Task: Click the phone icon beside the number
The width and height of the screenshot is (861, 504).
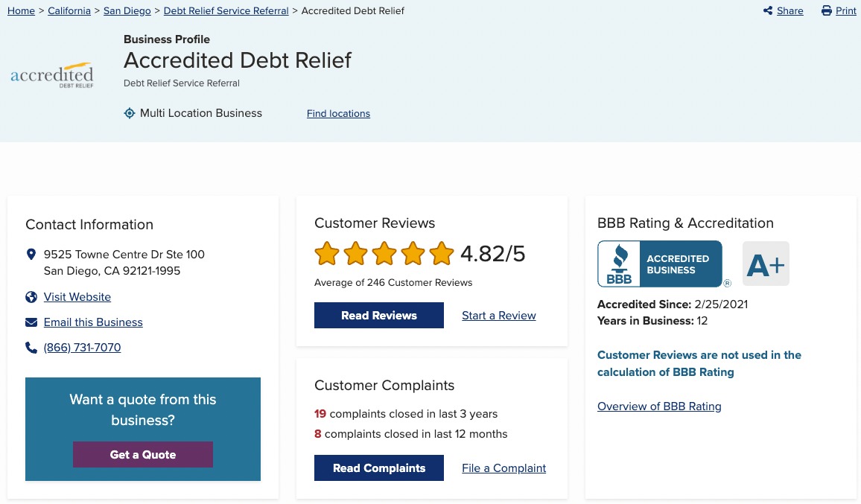Action: click(x=31, y=348)
